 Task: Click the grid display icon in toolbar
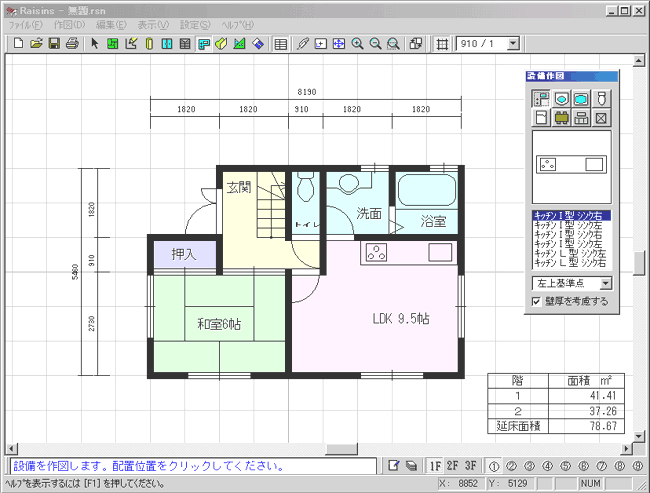point(442,44)
